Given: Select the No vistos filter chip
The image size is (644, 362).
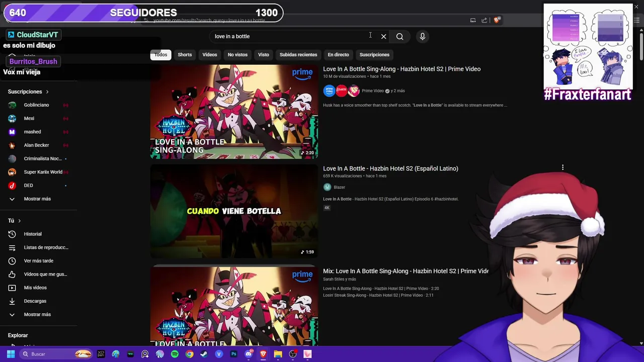Looking at the screenshot, I should (237, 55).
